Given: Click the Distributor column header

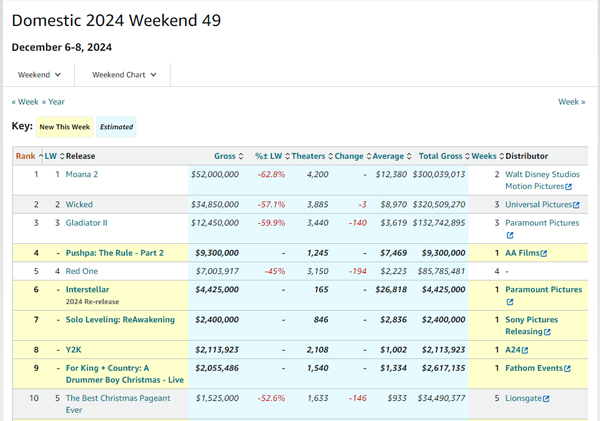Looking at the screenshot, I should (527, 156).
